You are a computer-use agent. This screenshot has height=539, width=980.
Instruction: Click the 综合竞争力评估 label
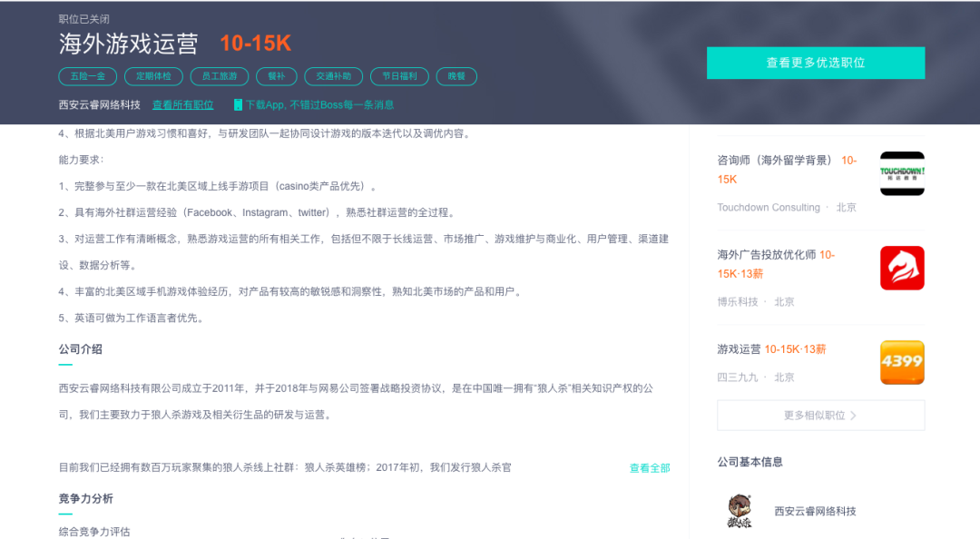click(94, 532)
